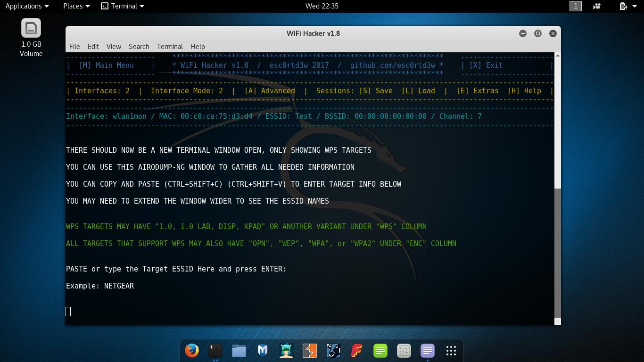Click the battery status icon

click(623, 6)
